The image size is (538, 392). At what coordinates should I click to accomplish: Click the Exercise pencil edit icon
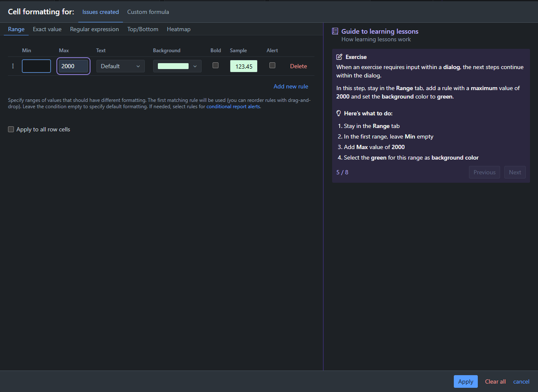click(x=339, y=57)
